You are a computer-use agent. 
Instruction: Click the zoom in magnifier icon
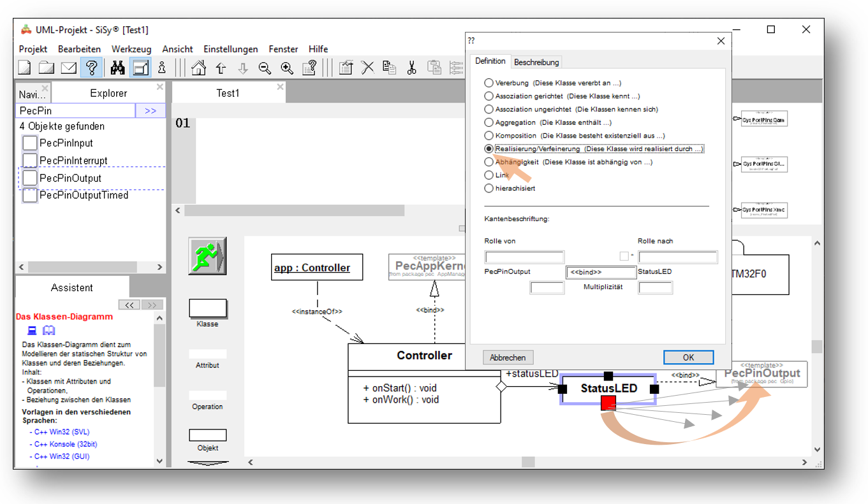tap(287, 68)
